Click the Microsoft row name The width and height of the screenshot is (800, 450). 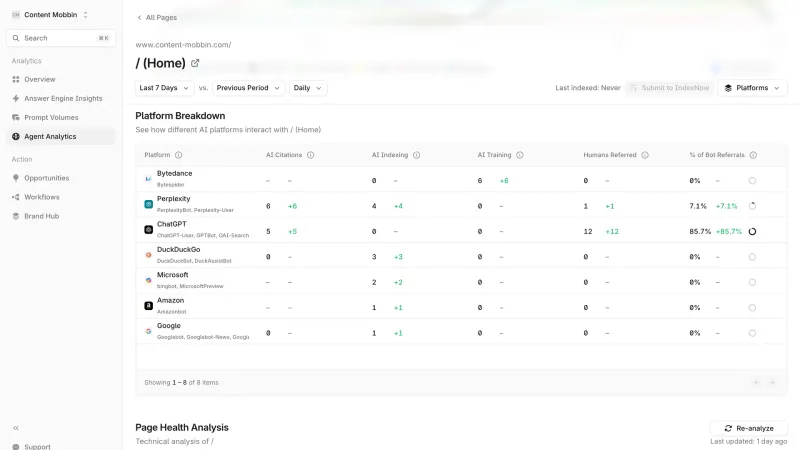pyautogui.click(x=172, y=275)
